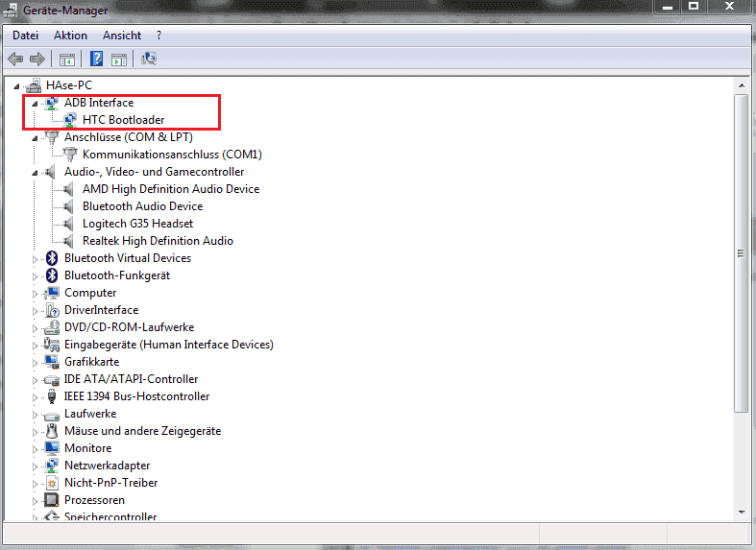Click the Laufwerke disk drive icon

tap(52, 415)
